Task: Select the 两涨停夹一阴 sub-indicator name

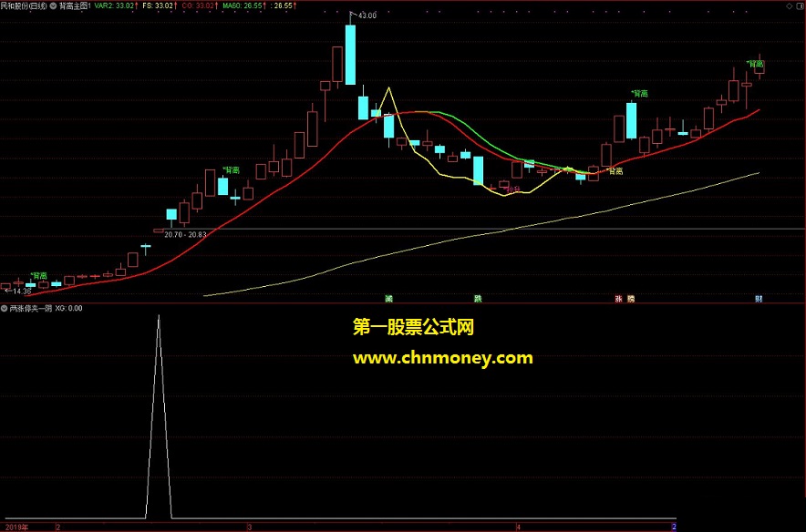Action: [31, 308]
